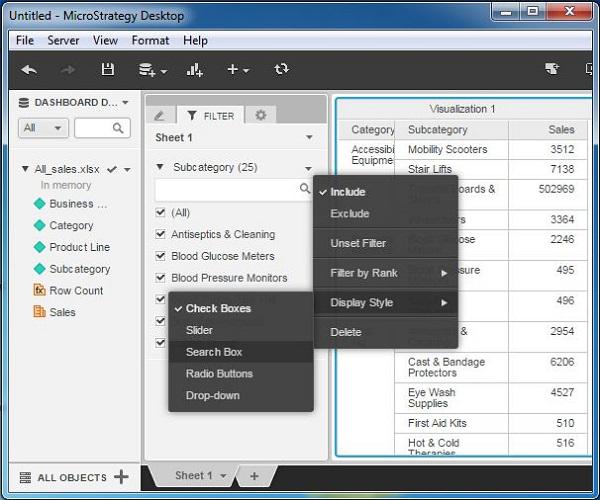This screenshot has width=600, height=500.
Task: Click the Subcategory attribute in dataset list
Action: click(80, 269)
